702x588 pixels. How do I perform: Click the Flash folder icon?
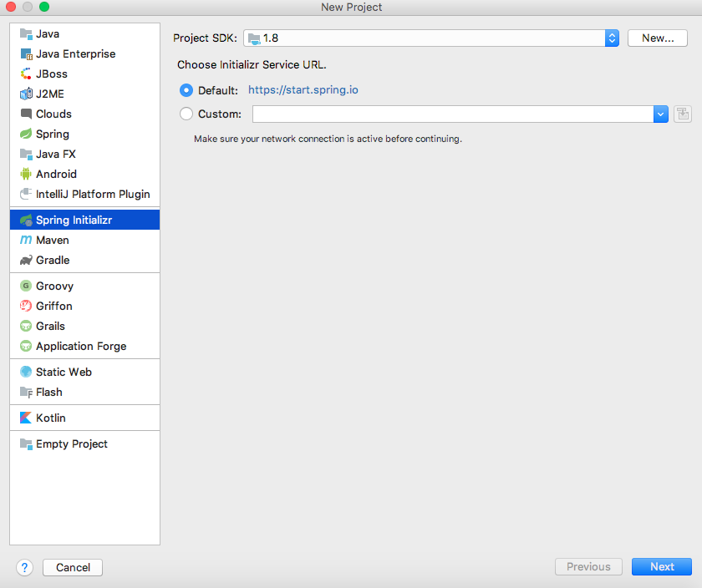[26, 393]
